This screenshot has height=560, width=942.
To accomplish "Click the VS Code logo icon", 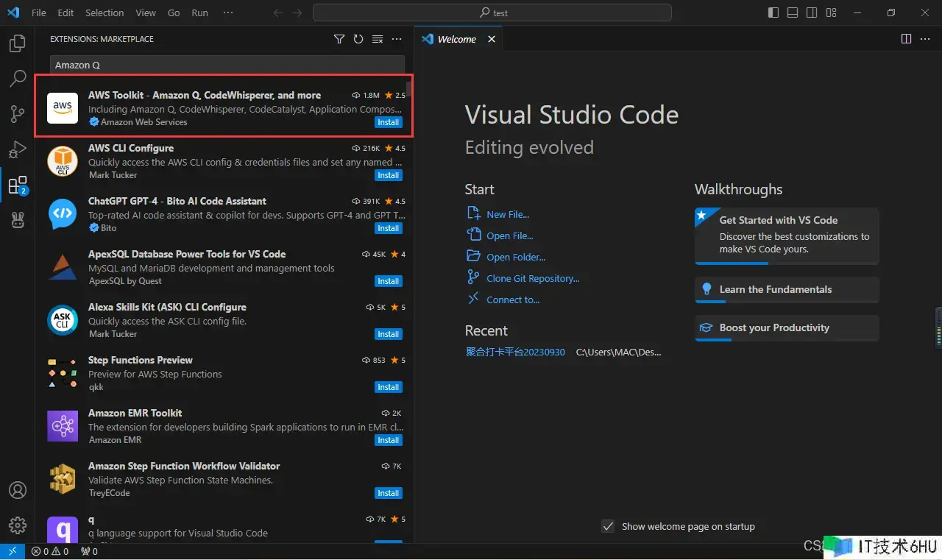I will tap(13, 13).
